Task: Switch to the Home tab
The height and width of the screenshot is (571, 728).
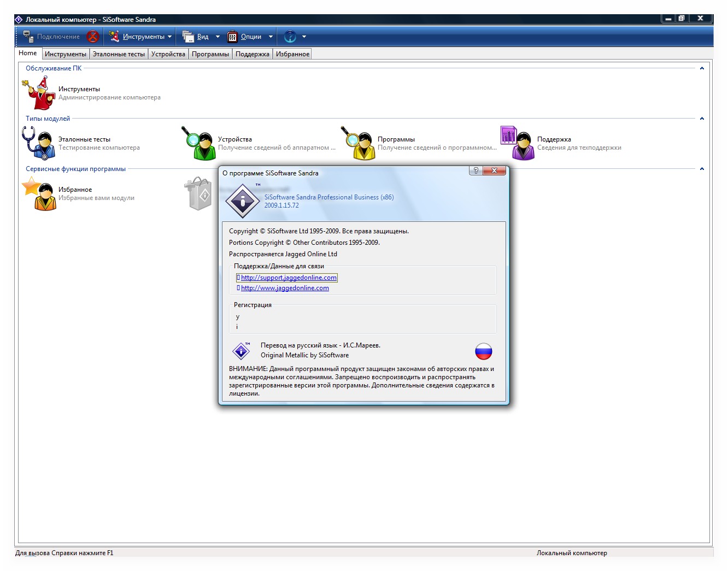Action: (x=28, y=53)
